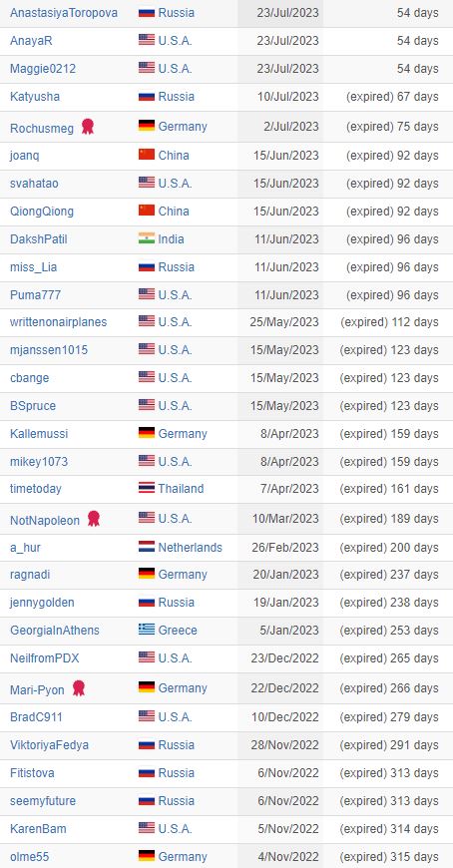Open the olme55 user profile

point(29,856)
